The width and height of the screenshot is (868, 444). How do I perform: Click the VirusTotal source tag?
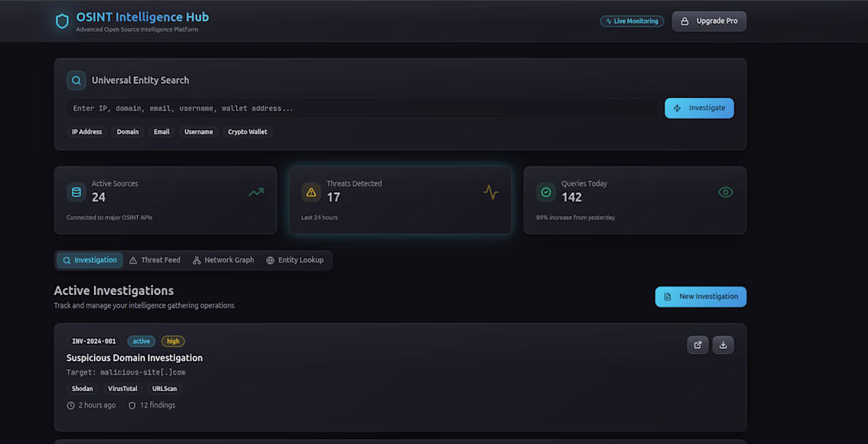(x=122, y=389)
